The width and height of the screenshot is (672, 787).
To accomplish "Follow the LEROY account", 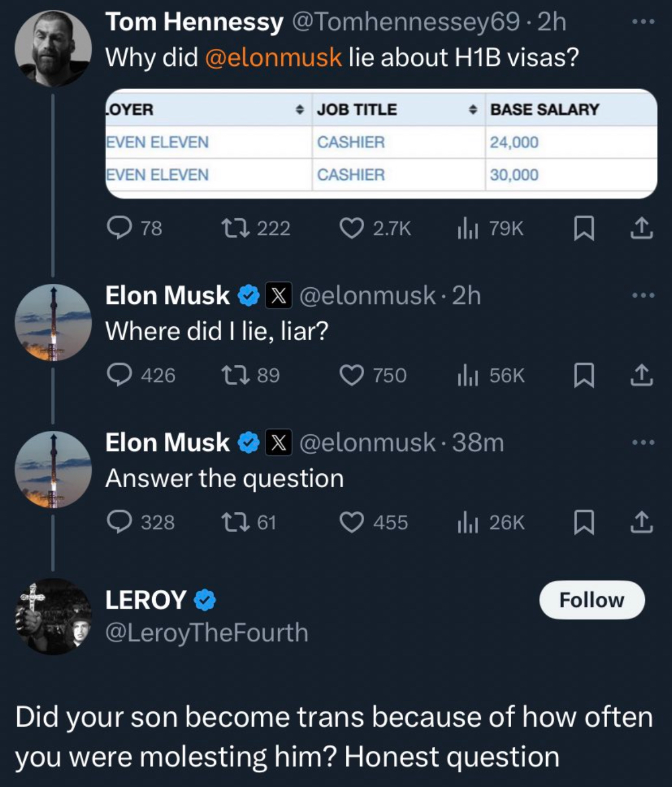I will (x=592, y=600).
